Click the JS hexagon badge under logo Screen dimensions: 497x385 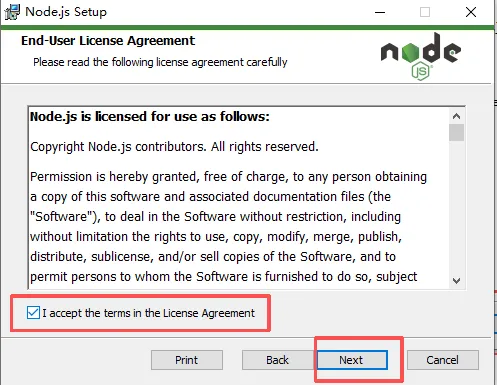[x=421, y=71]
